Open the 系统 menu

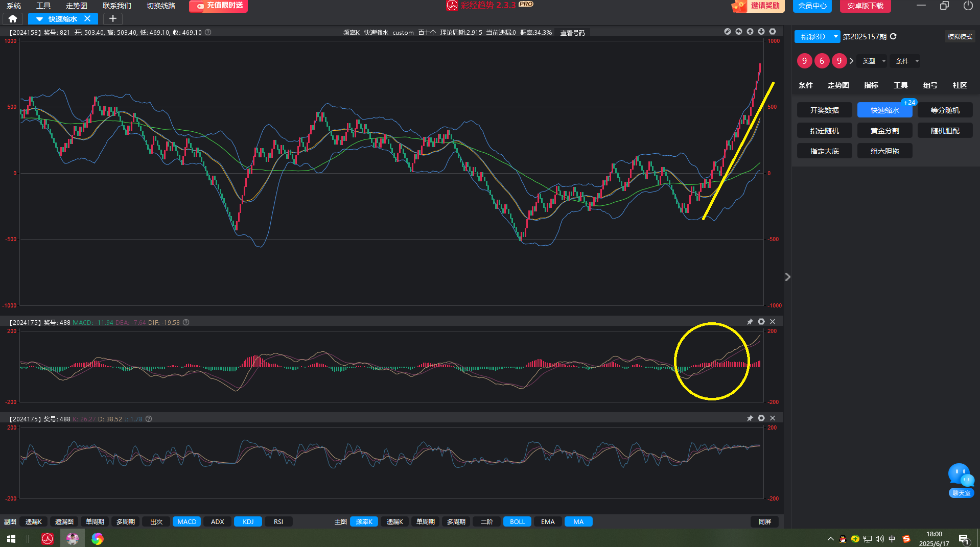pos(14,6)
